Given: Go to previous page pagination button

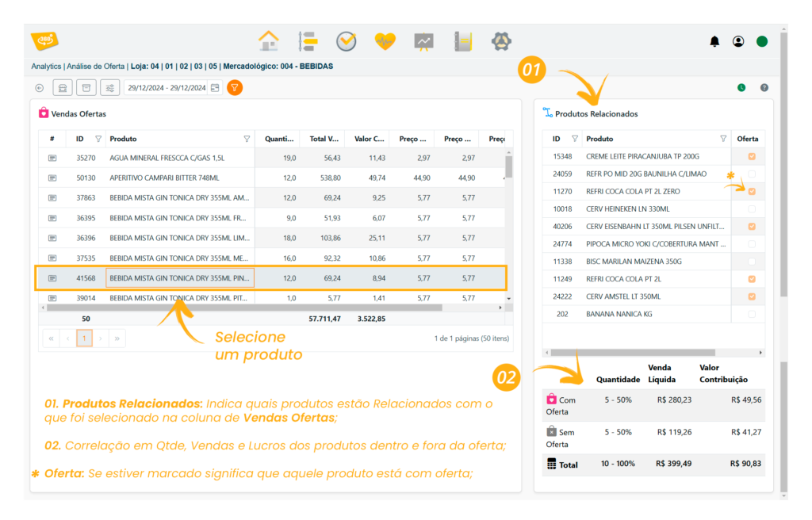Looking at the screenshot, I should pyautogui.click(x=67, y=338).
